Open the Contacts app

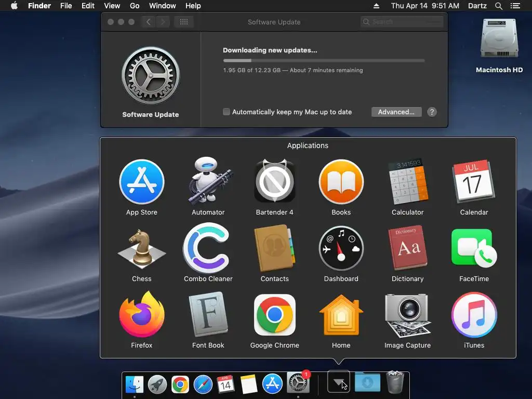(274, 248)
